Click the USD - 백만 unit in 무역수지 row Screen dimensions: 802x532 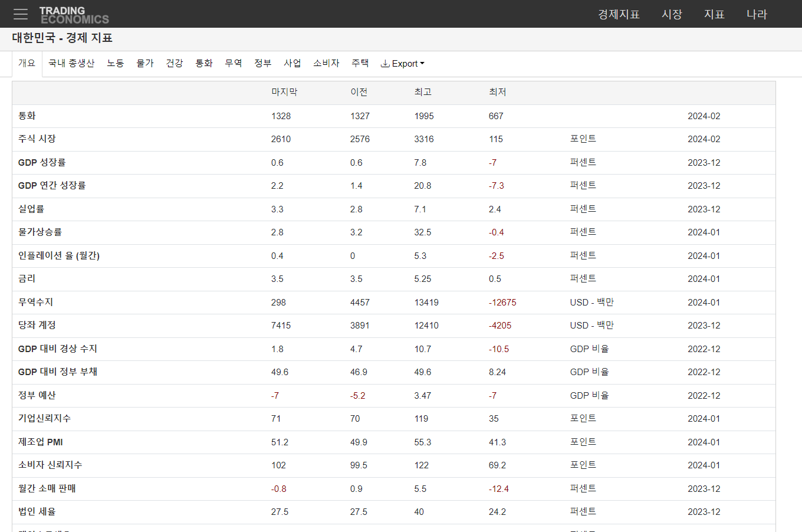coord(592,302)
